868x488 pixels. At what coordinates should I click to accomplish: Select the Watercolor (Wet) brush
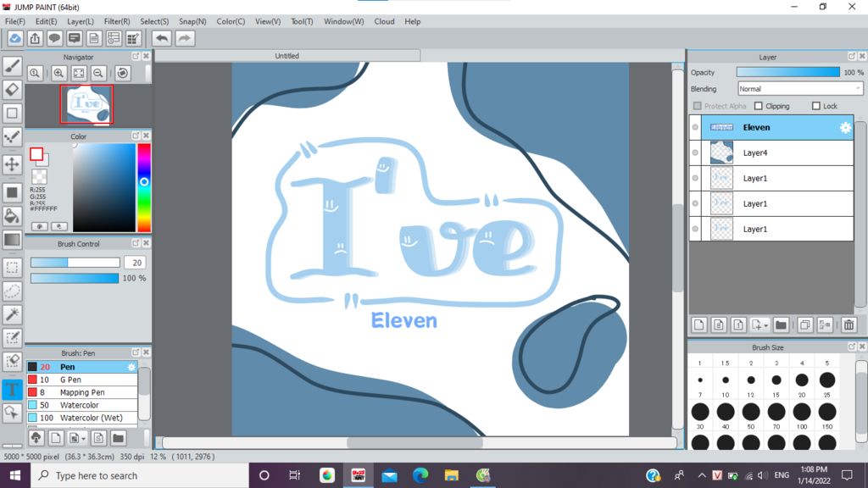[82, 418]
